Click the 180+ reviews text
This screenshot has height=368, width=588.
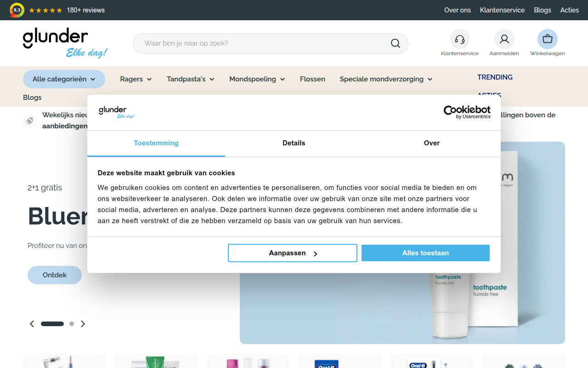tap(86, 10)
